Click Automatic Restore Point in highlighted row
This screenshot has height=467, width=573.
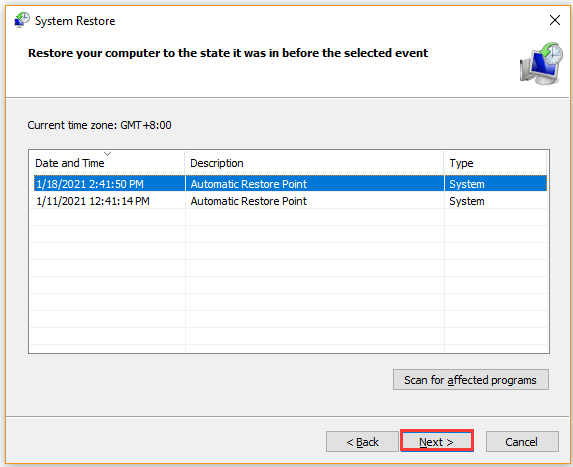pyautogui.click(x=248, y=184)
